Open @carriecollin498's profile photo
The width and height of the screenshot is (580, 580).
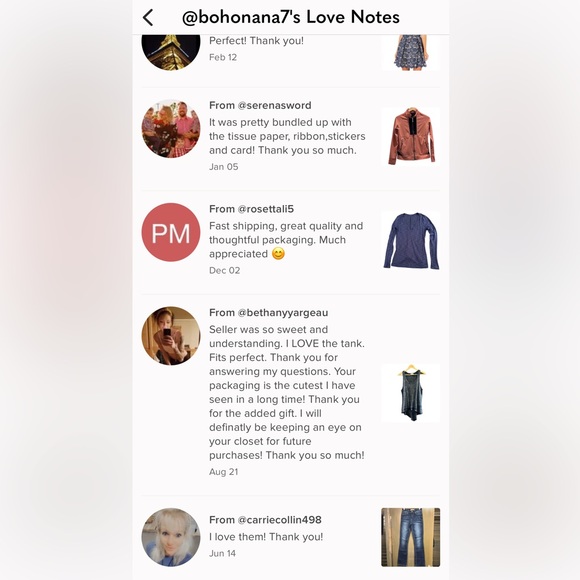tap(171, 537)
